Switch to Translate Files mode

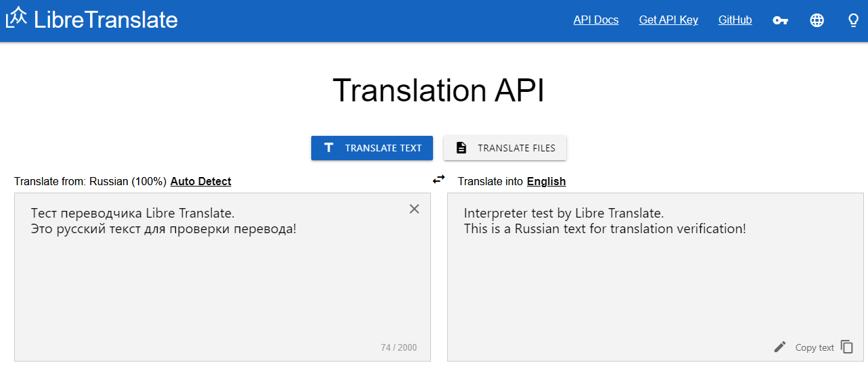coord(505,148)
